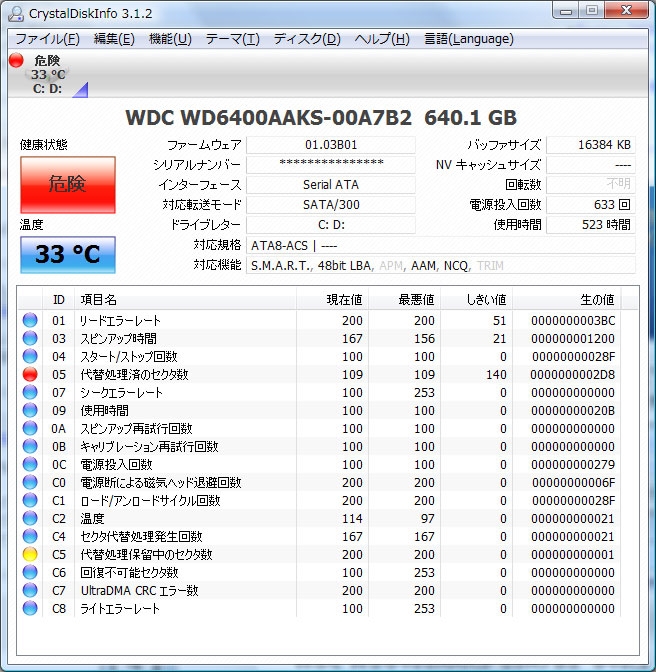Click blue status icon for row C7
The height and width of the screenshot is (672, 656).
pyautogui.click(x=30, y=590)
